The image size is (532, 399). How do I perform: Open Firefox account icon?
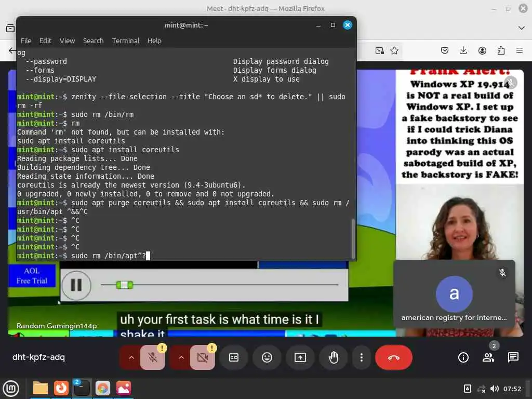[x=482, y=50]
